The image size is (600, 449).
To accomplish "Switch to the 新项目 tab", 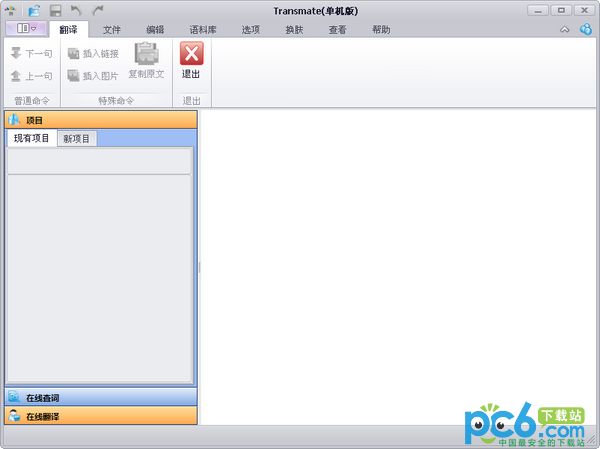I will click(77, 139).
